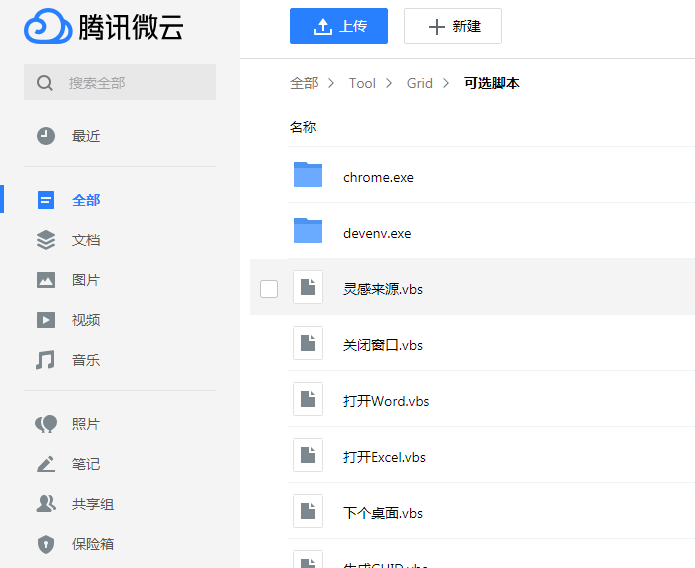Click the 保险箱 safe box shield icon
Screen dimensions: 695x568
[x=46, y=544]
